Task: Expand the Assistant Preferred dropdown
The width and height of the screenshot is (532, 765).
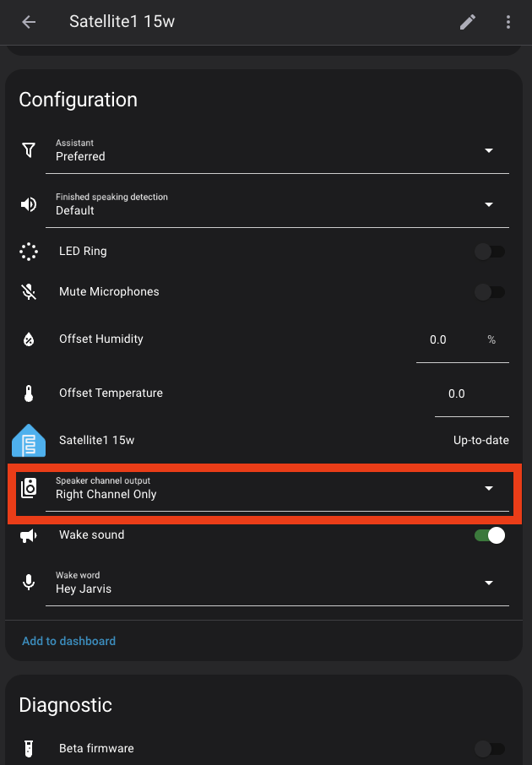Action: coord(277,151)
